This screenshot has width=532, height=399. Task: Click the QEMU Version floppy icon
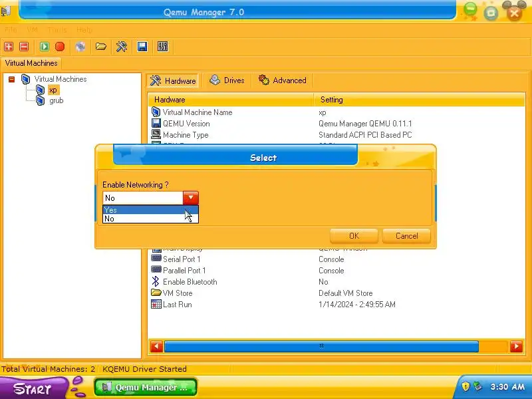point(156,123)
